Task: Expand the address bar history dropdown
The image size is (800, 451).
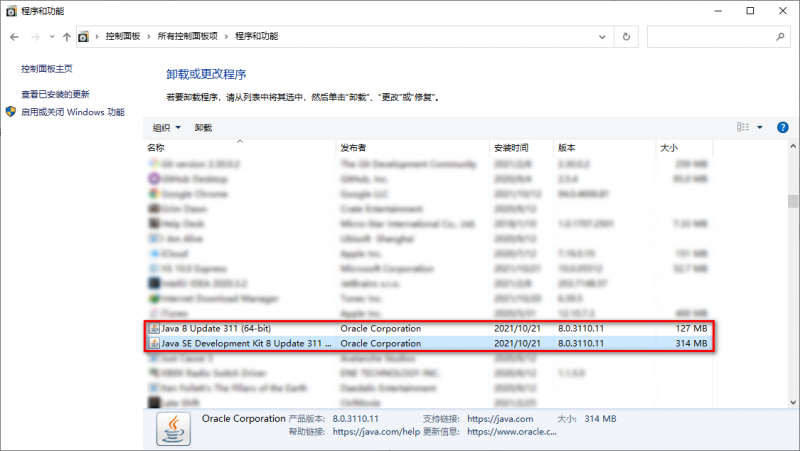Action: point(602,37)
